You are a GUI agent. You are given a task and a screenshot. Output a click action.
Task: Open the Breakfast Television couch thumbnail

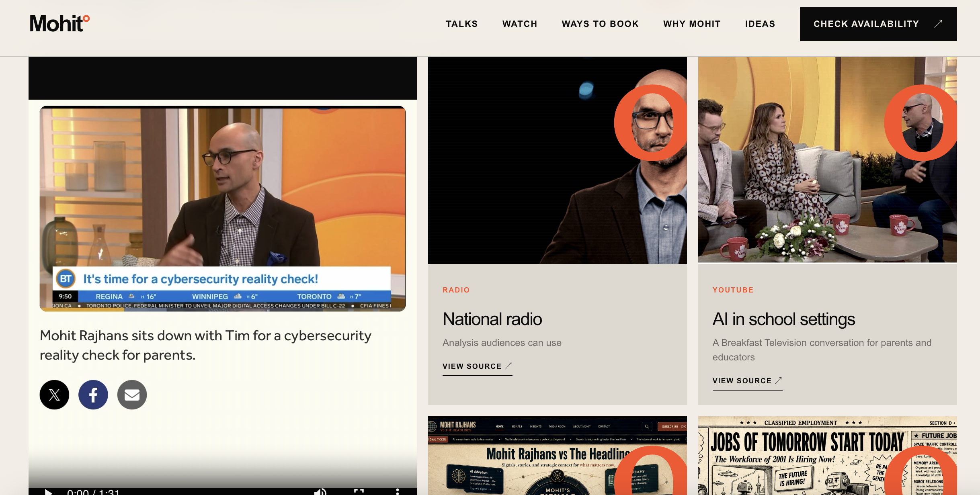[x=828, y=160]
